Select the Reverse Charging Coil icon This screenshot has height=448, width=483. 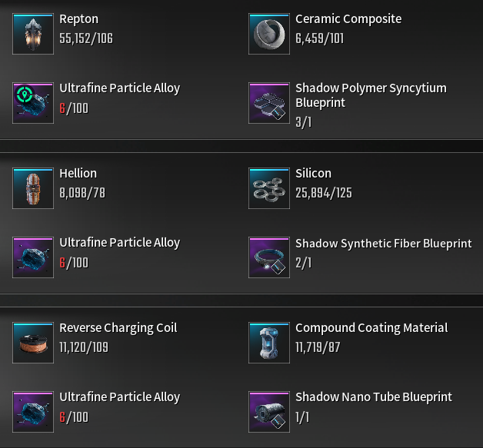point(33,343)
